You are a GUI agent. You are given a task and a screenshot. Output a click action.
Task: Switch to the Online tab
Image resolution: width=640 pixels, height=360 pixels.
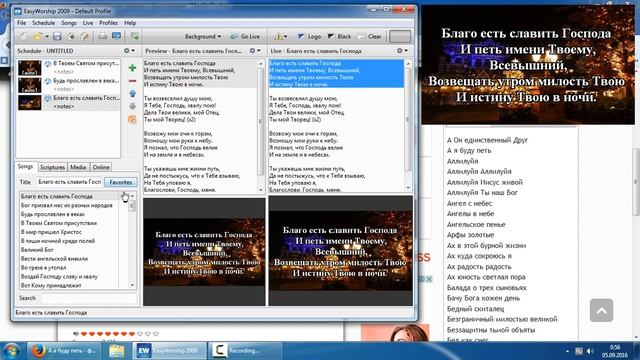101,167
